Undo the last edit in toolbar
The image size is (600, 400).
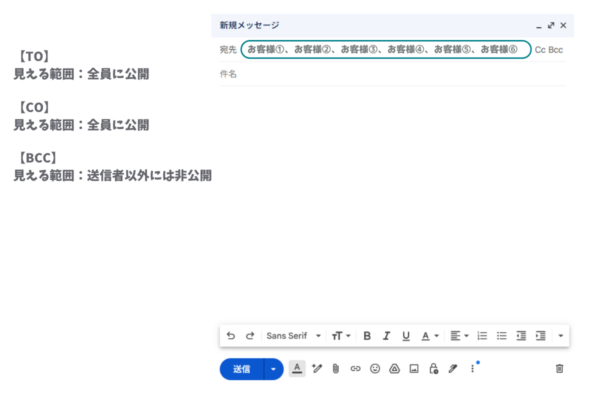point(230,336)
